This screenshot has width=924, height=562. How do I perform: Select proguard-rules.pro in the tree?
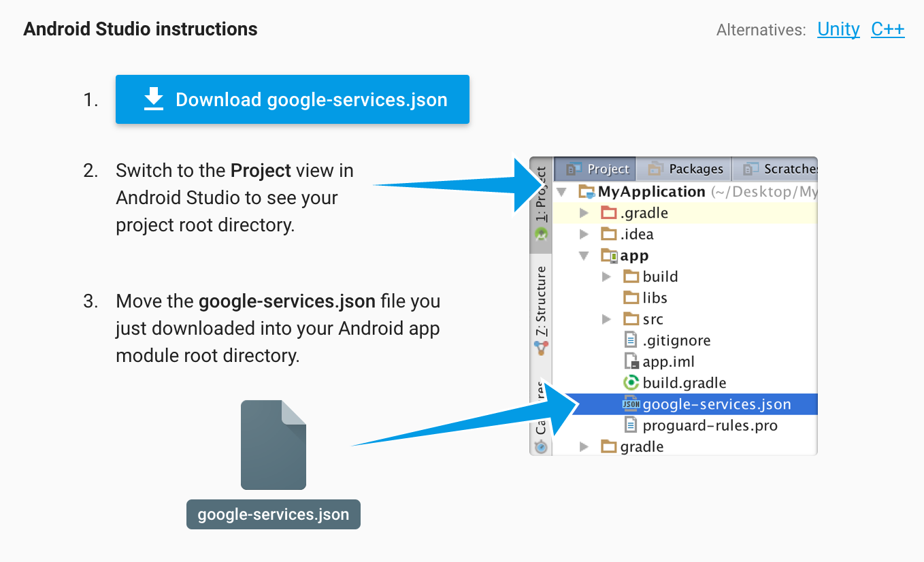709,426
